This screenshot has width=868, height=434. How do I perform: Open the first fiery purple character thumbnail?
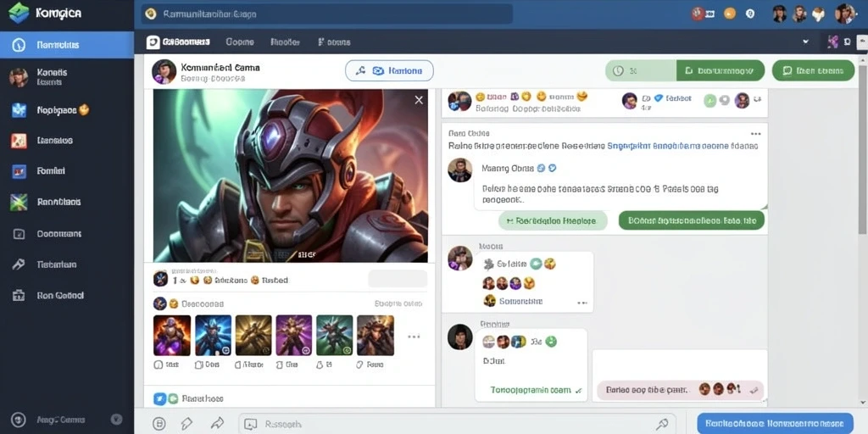coord(172,336)
